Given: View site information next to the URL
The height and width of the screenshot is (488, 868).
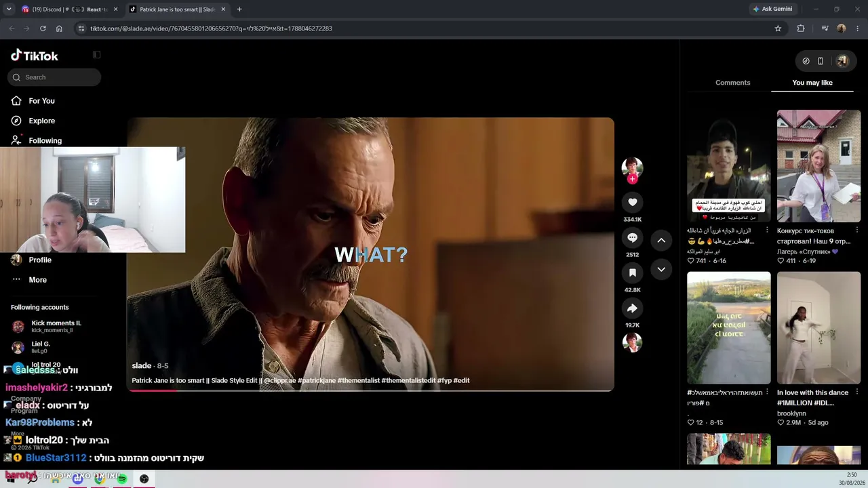Looking at the screenshot, I should [81, 28].
